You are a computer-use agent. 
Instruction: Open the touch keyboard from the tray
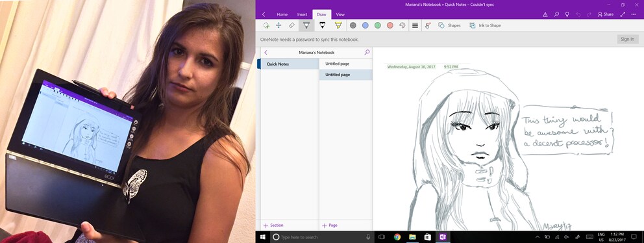click(x=589, y=237)
